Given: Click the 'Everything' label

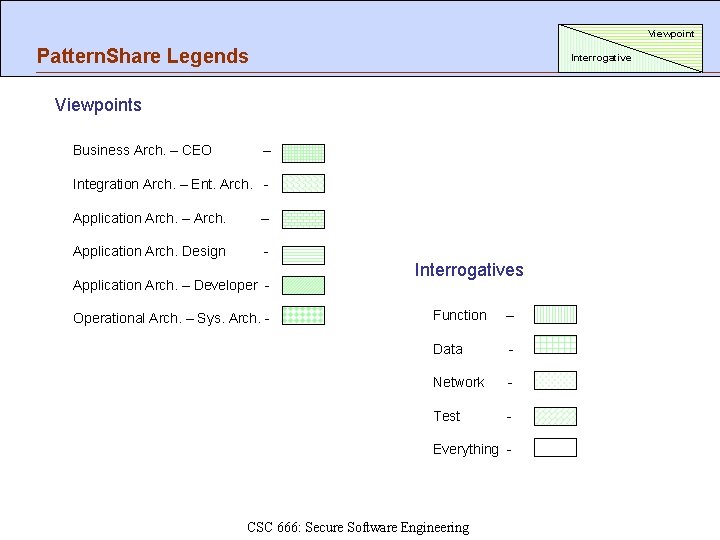Looking at the screenshot, I should pyautogui.click(x=466, y=450).
